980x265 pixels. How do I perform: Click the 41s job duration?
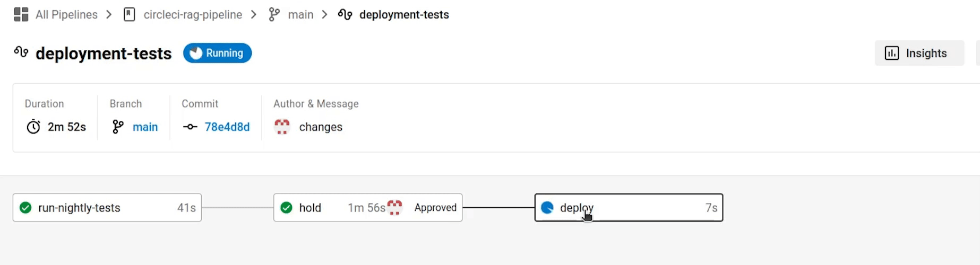tap(186, 208)
